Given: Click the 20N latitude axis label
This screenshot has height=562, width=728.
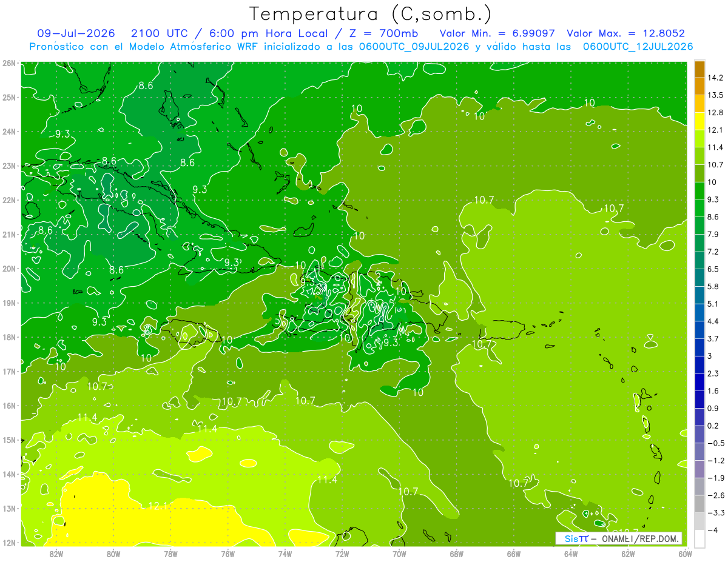Looking at the screenshot, I should 8,269.
